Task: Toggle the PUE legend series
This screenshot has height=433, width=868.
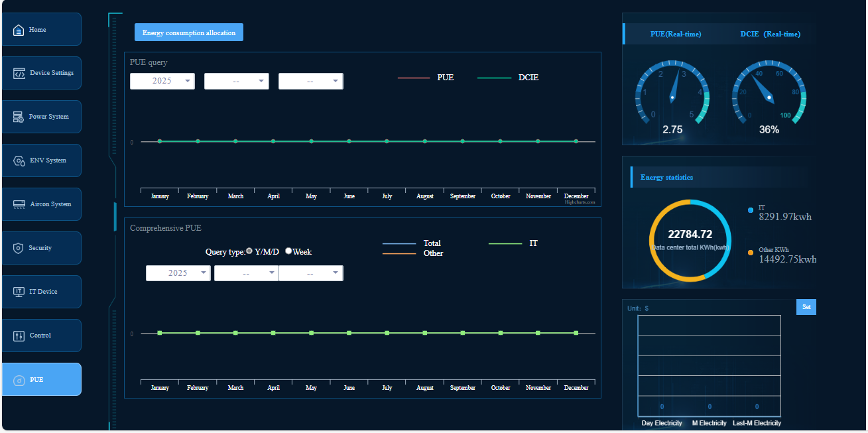Action: pyautogui.click(x=426, y=78)
